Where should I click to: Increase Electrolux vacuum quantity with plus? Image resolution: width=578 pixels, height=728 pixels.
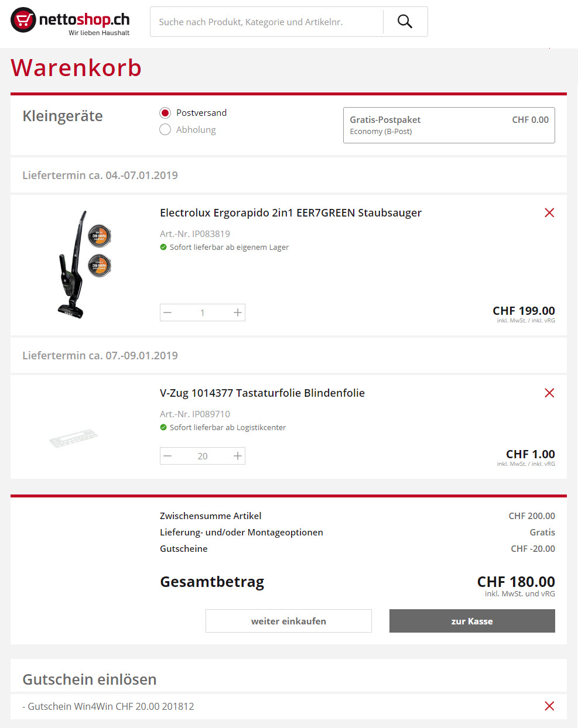(x=237, y=313)
